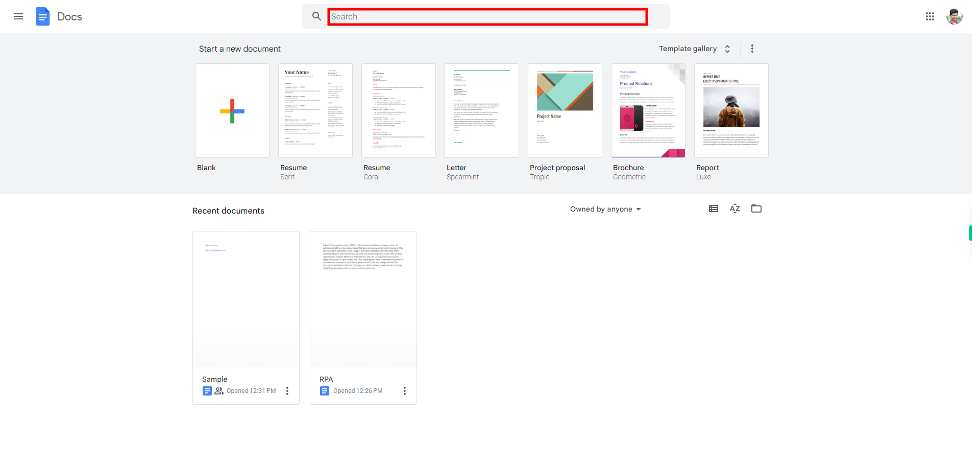This screenshot has width=980, height=466.
Task: Select the Resume Serif template
Action: coord(315,111)
